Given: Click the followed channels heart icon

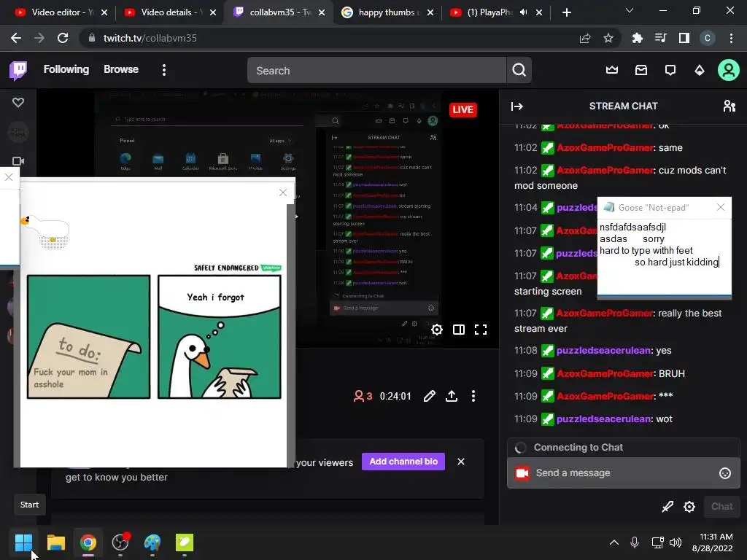Looking at the screenshot, I should [x=18, y=102].
